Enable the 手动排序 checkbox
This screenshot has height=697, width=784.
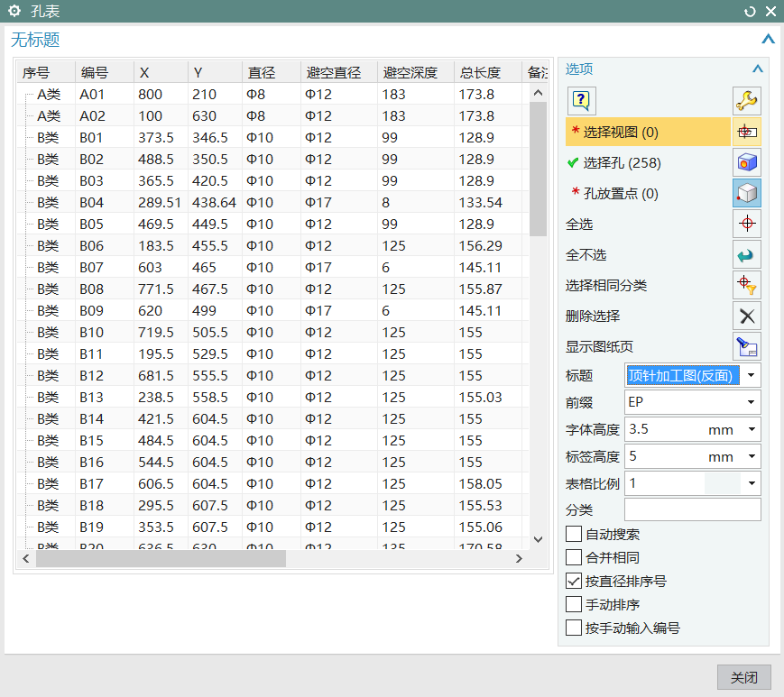(574, 604)
